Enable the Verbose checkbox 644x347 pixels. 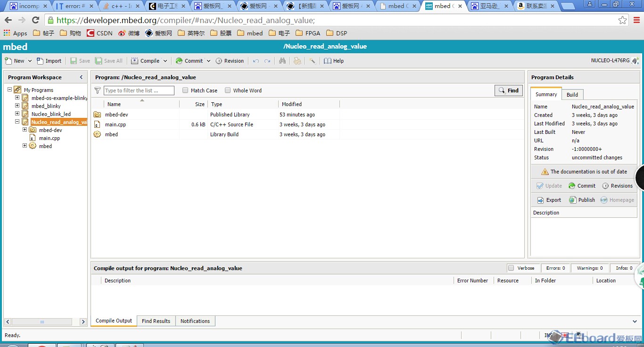click(511, 268)
